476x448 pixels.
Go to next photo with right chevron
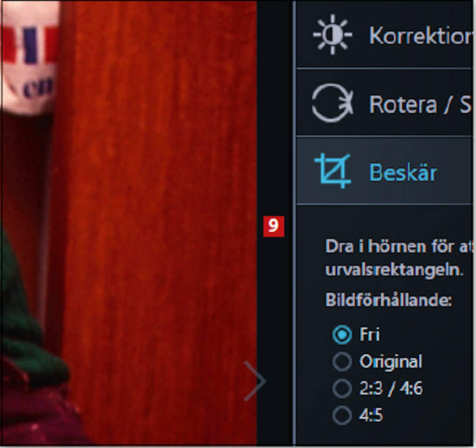click(x=255, y=381)
